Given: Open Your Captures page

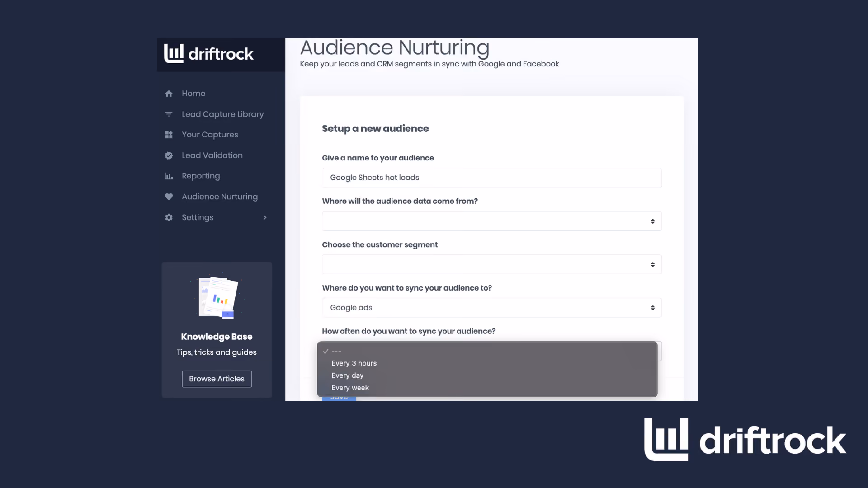Looking at the screenshot, I should click(210, 135).
